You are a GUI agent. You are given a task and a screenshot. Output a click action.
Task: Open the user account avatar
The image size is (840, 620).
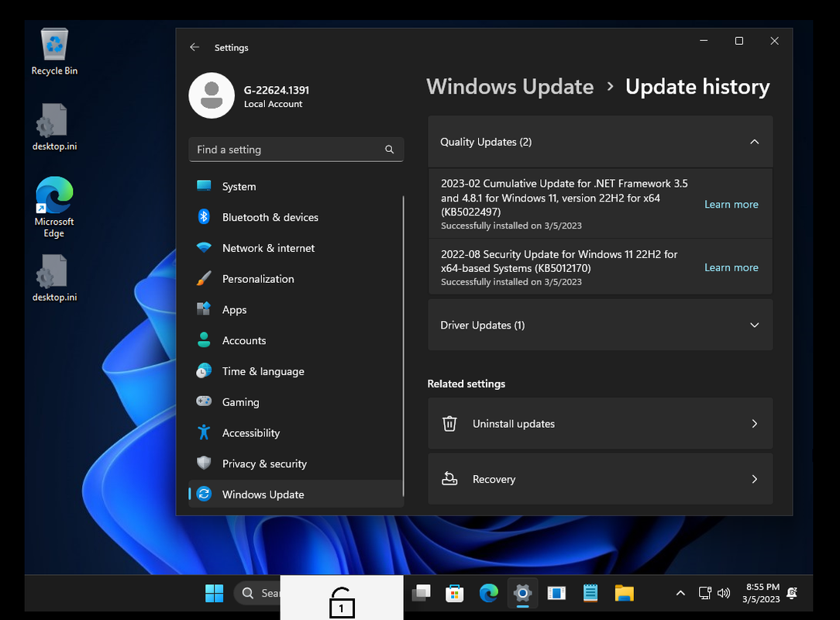pos(212,95)
